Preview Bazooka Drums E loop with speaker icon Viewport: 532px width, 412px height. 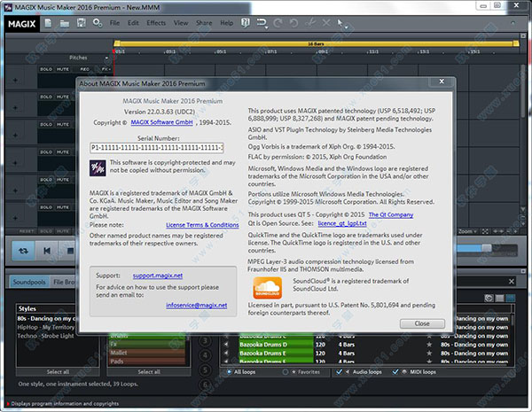pyautogui.click(x=226, y=353)
